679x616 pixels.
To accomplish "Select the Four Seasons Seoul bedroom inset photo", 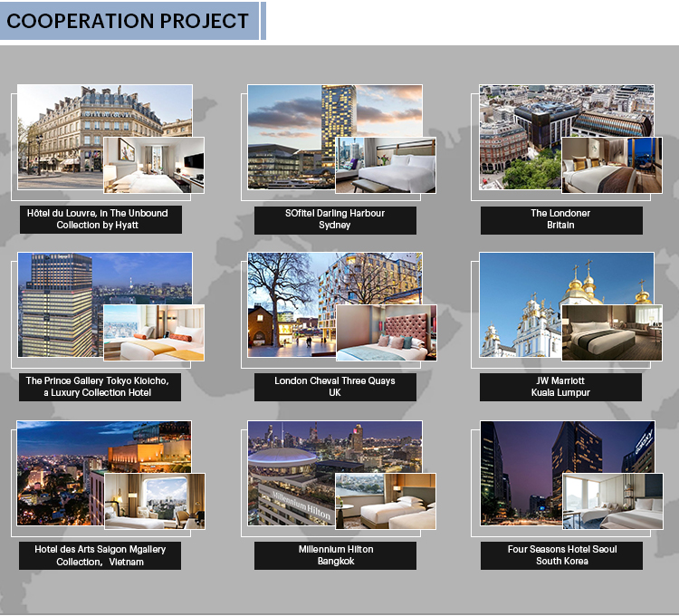I will 612,501.
